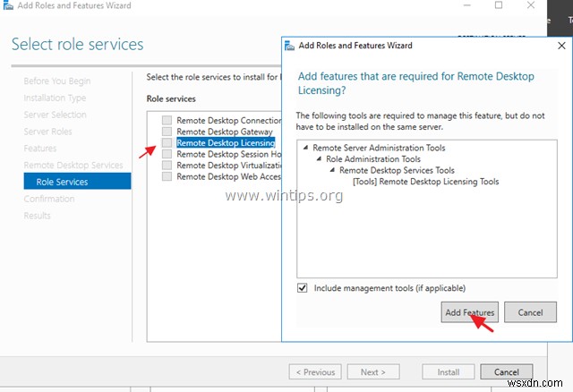This screenshot has height=392, width=573.
Task: Select Remote Desktop Session Host text
Action: coord(229,154)
